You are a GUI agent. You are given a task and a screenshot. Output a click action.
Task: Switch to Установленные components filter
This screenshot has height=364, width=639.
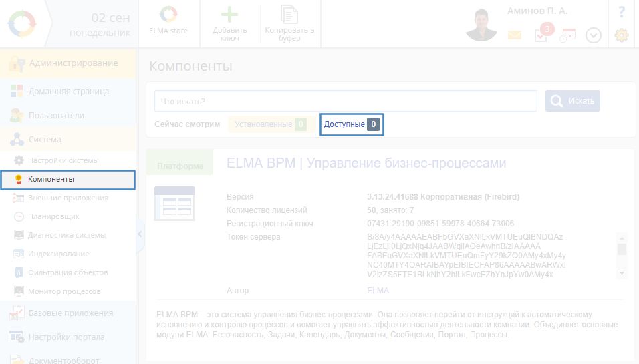pyautogui.click(x=271, y=124)
